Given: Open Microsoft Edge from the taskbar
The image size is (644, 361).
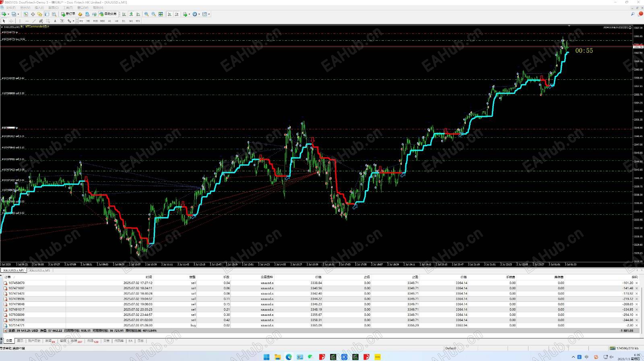Looking at the screenshot, I should coord(289,357).
